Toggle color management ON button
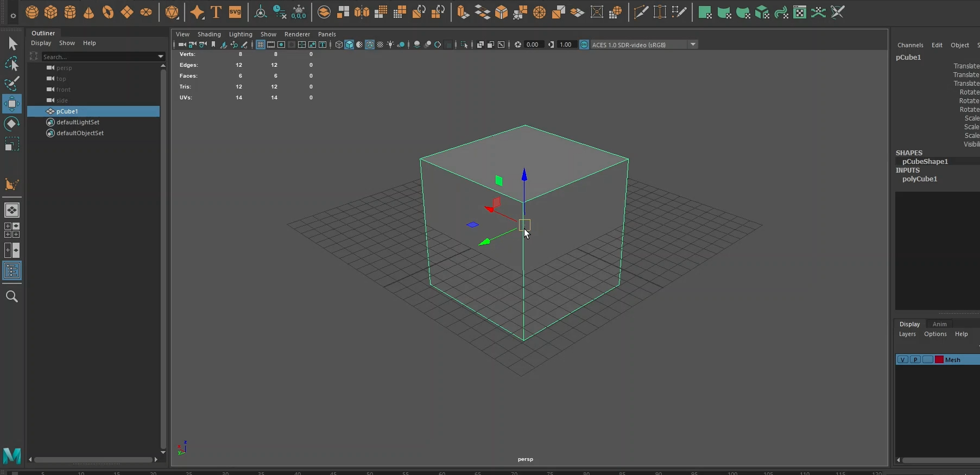This screenshot has width=980, height=475. (584, 45)
